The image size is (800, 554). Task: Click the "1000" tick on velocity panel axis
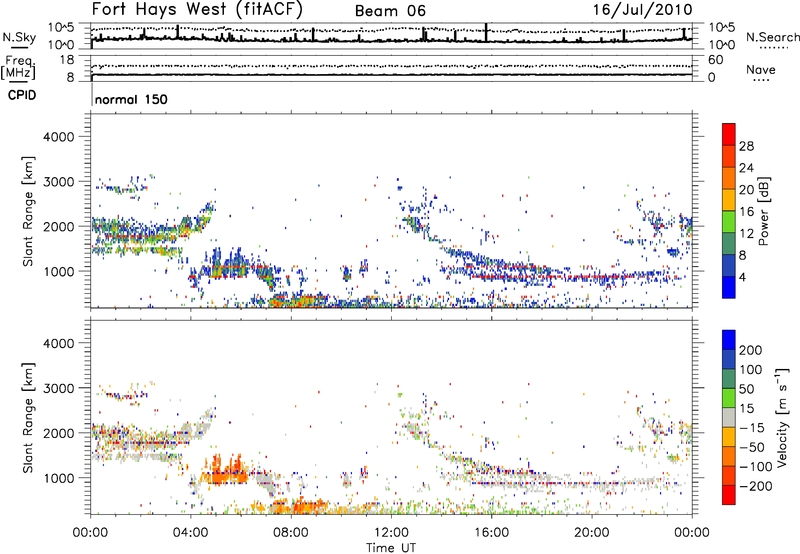(59, 478)
